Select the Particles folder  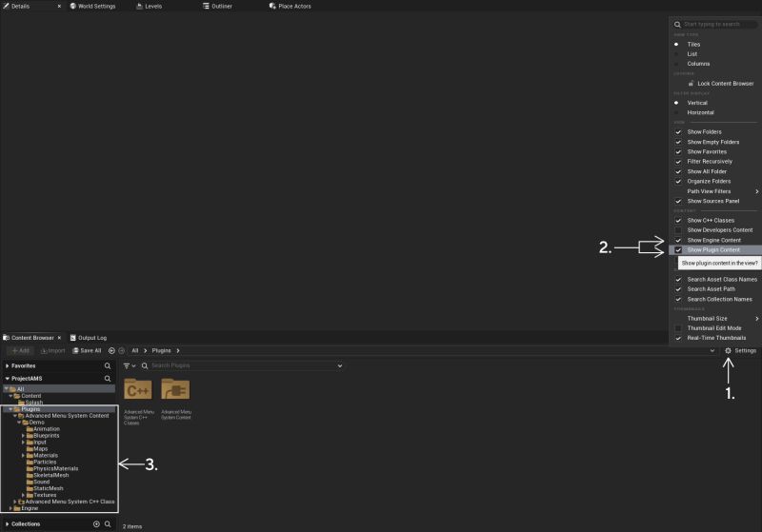coord(45,462)
